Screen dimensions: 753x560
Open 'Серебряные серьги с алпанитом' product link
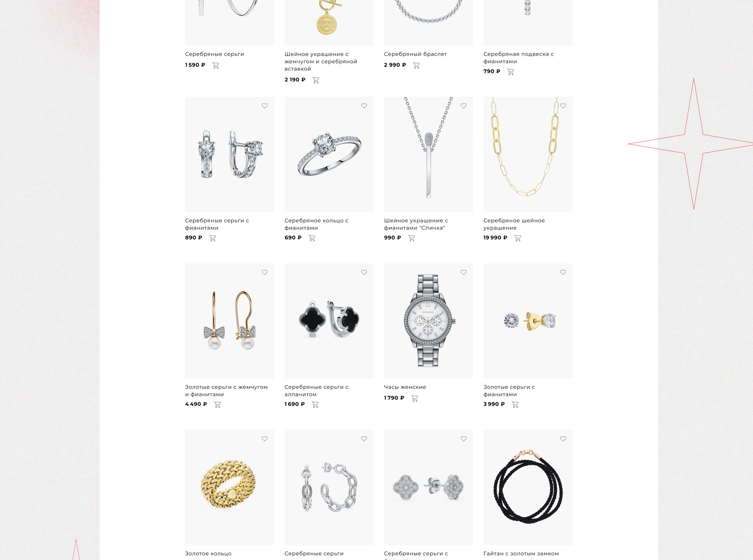pyautogui.click(x=316, y=391)
